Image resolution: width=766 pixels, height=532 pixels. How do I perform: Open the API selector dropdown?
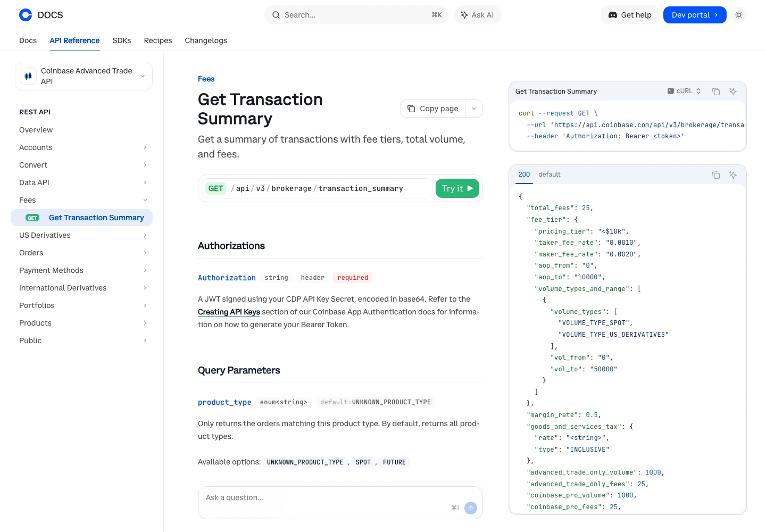click(84, 76)
